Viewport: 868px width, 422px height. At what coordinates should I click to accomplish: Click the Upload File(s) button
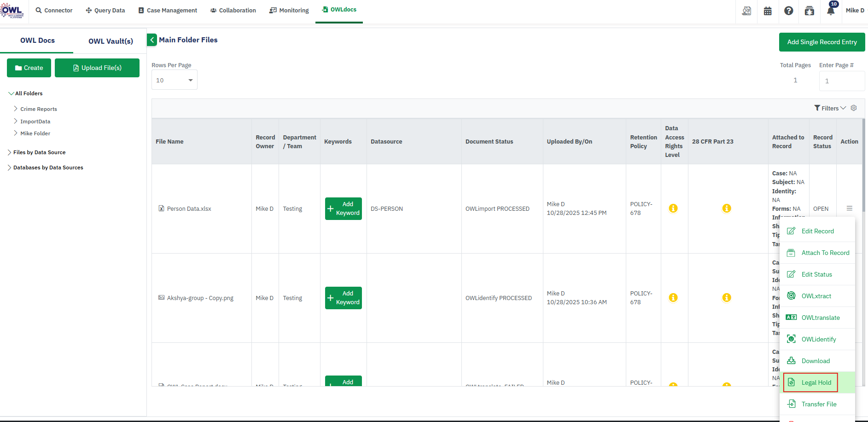pos(97,68)
